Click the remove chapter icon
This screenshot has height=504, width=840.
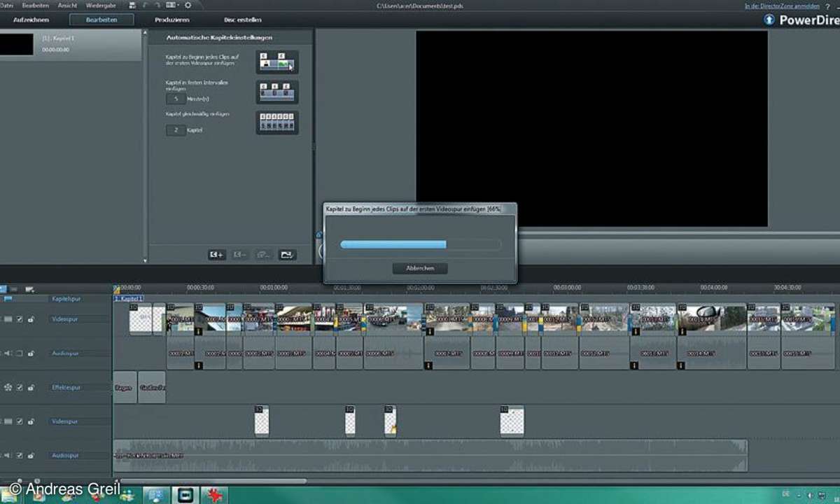tap(239, 255)
